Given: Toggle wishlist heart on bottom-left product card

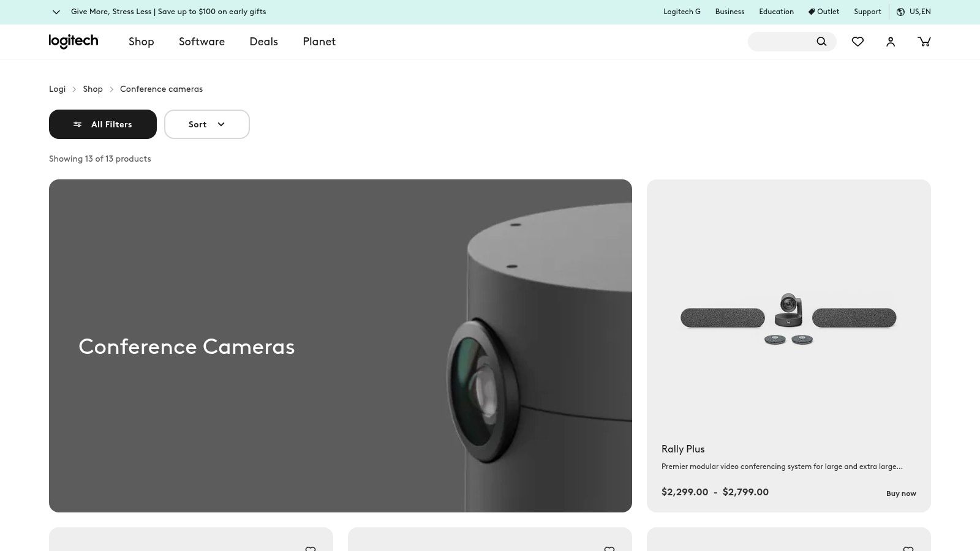Looking at the screenshot, I should (311, 549).
